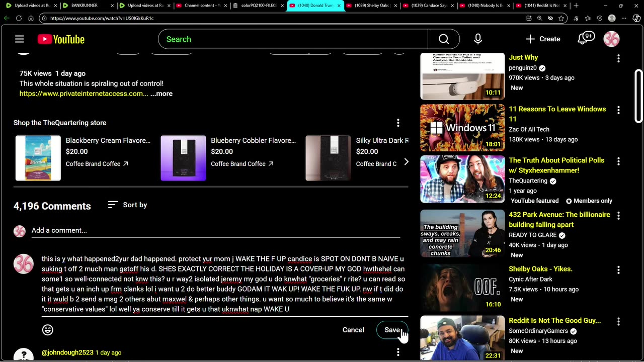Close the '(1040) Donald Trump' tab
This screenshot has width=644, height=362.
338,6
